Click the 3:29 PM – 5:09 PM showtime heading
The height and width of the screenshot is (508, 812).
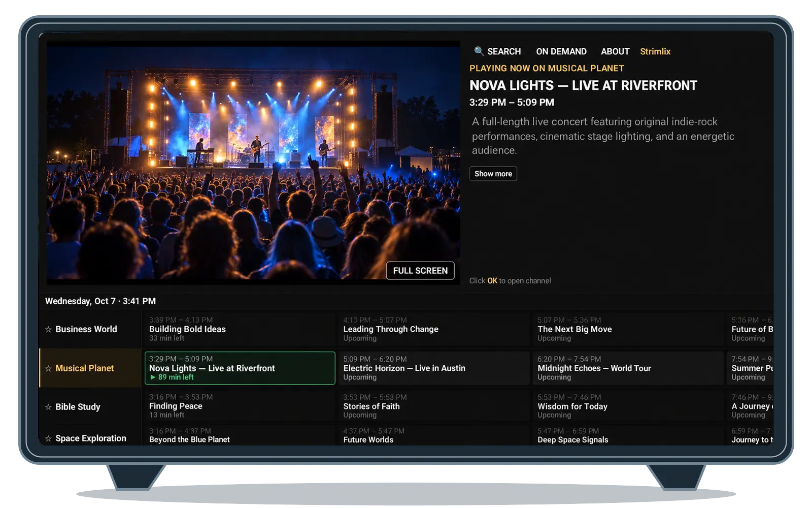tap(512, 102)
